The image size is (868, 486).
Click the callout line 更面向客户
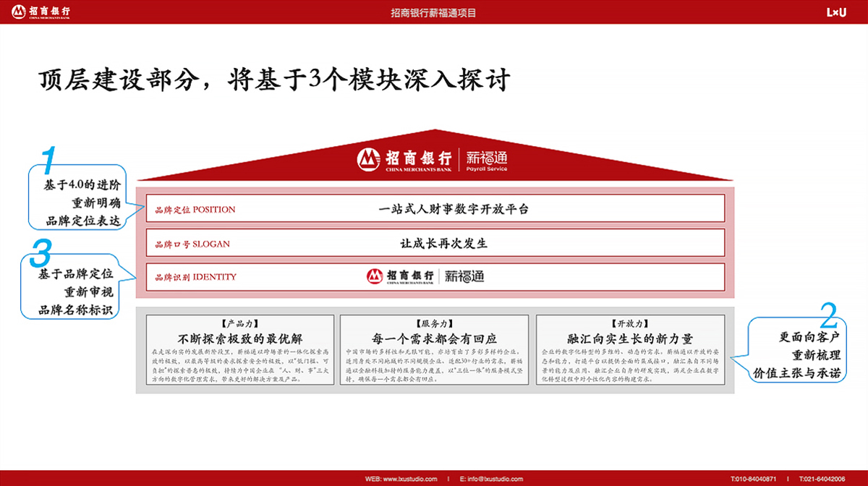809,337
